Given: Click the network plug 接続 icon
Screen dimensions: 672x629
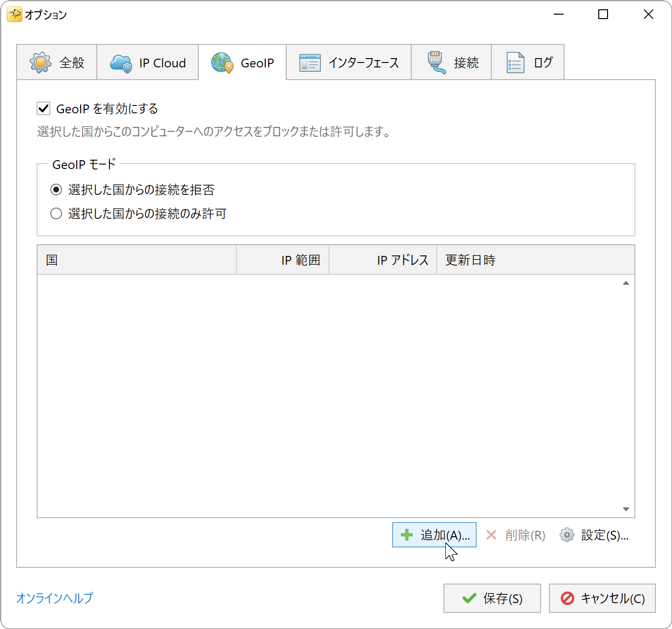Looking at the screenshot, I should [x=436, y=63].
